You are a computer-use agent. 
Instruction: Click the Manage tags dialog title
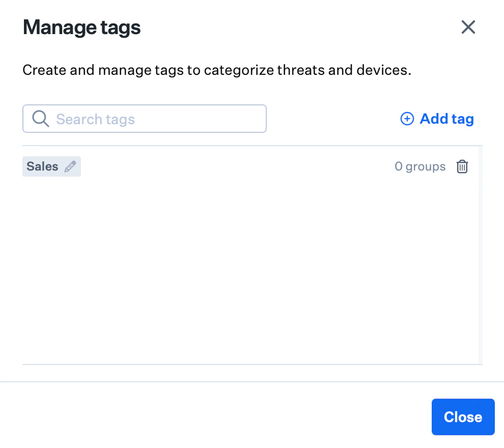pyautogui.click(x=81, y=27)
